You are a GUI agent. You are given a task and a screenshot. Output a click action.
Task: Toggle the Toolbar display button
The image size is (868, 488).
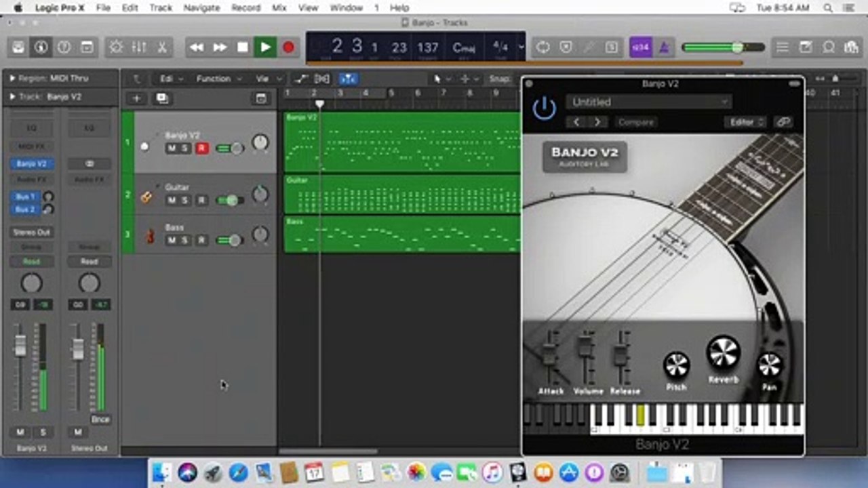tap(87, 47)
